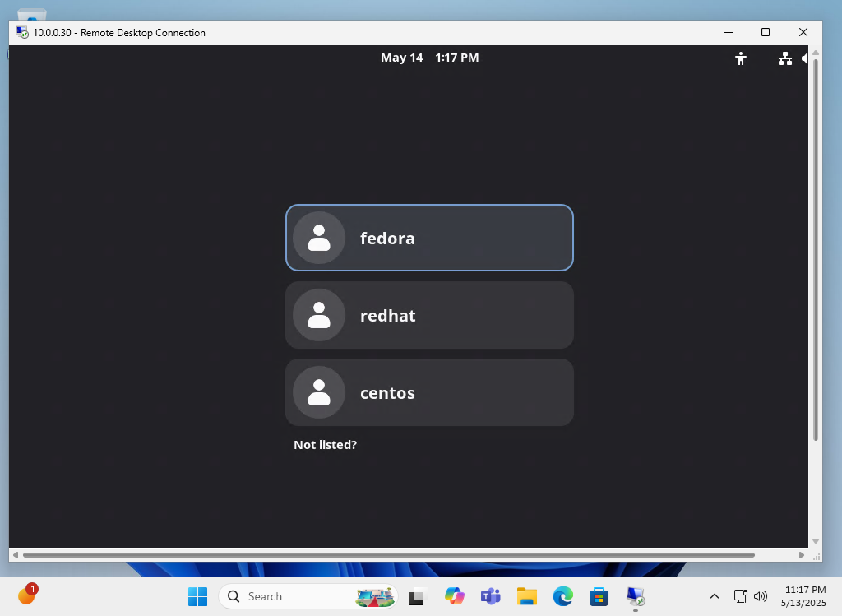Open the accessibility menu icon
Image resolution: width=842 pixels, height=616 pixels.
(741, 58)
